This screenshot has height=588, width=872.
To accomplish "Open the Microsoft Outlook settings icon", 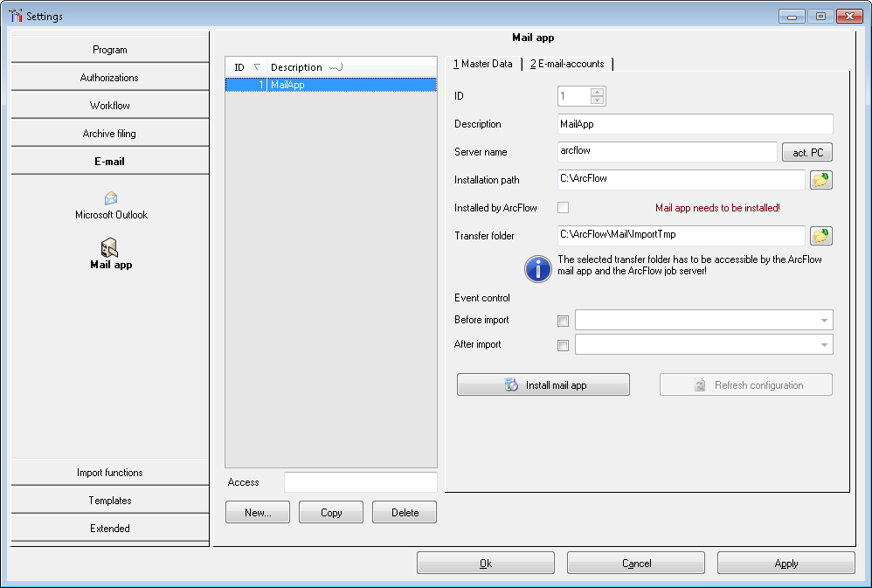I will click(111, 198).
